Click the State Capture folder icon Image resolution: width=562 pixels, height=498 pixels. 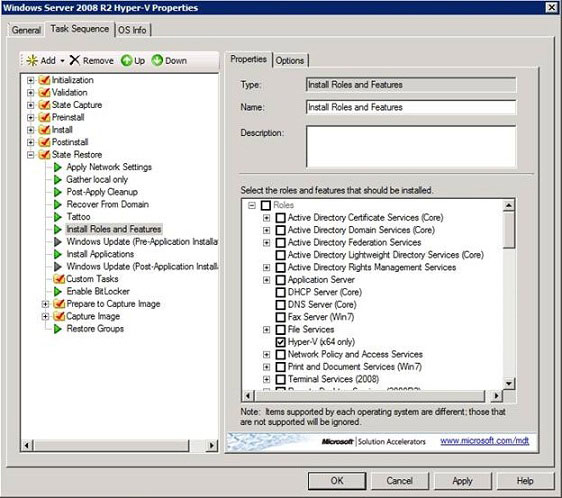[x=44, y=105]
